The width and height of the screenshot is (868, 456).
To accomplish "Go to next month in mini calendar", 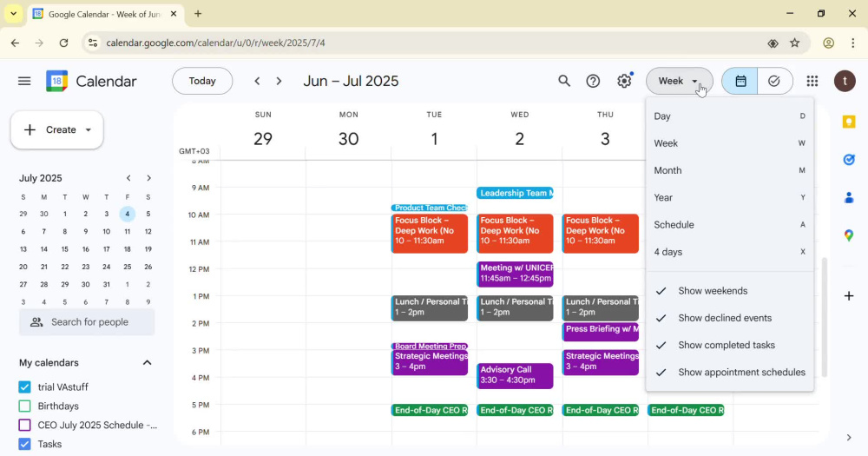I will 148,178.
